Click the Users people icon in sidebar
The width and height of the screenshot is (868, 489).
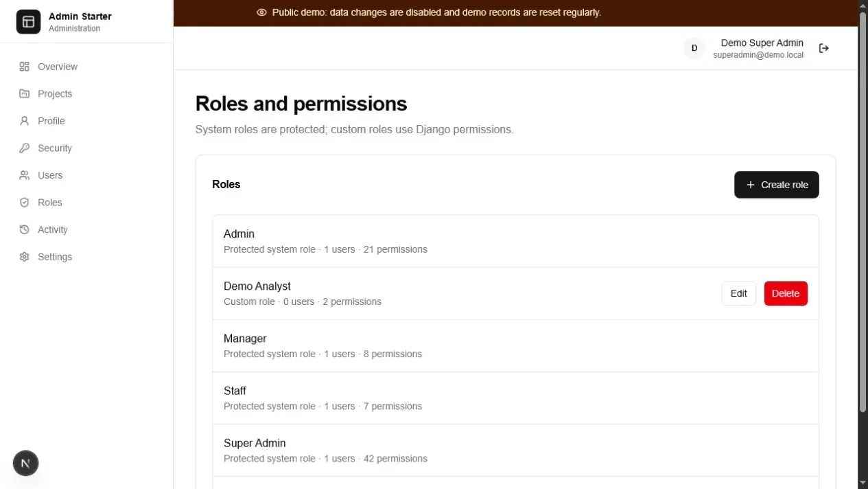coord(25,175)
